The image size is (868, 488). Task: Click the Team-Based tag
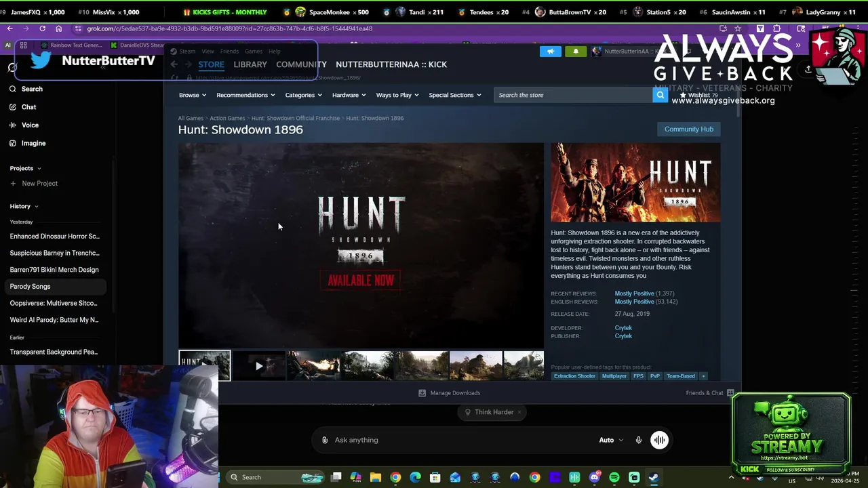pos(680,376)
